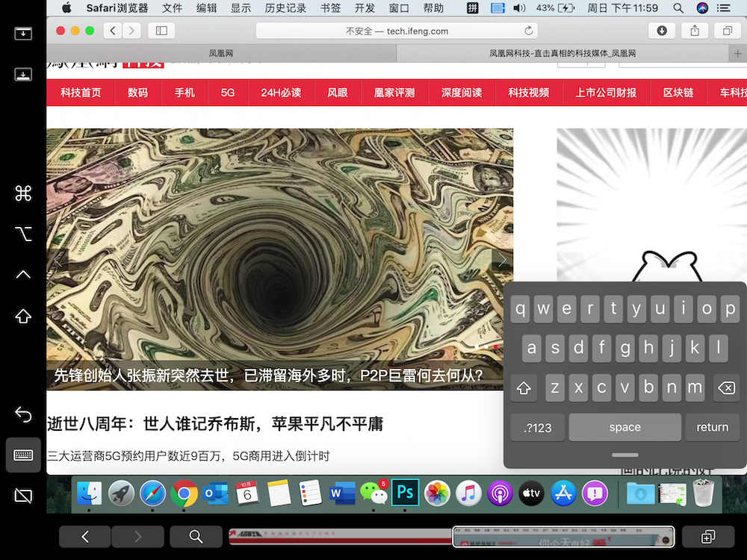Click Safari sidebar toggle icon

[161, 31]
